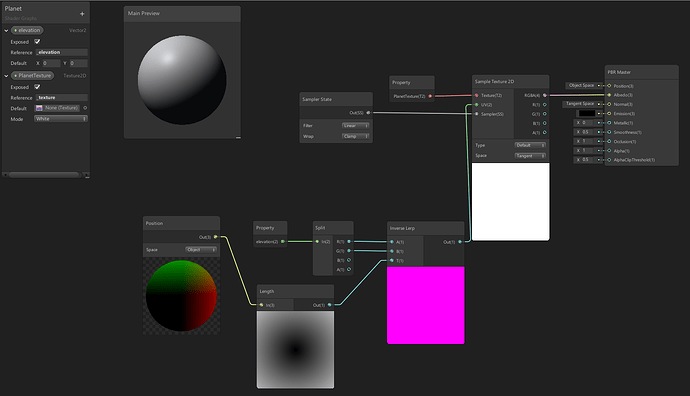Screen dimensions: 690x396
Task: Click the Position node sphere preview
Action: [181, 296]
